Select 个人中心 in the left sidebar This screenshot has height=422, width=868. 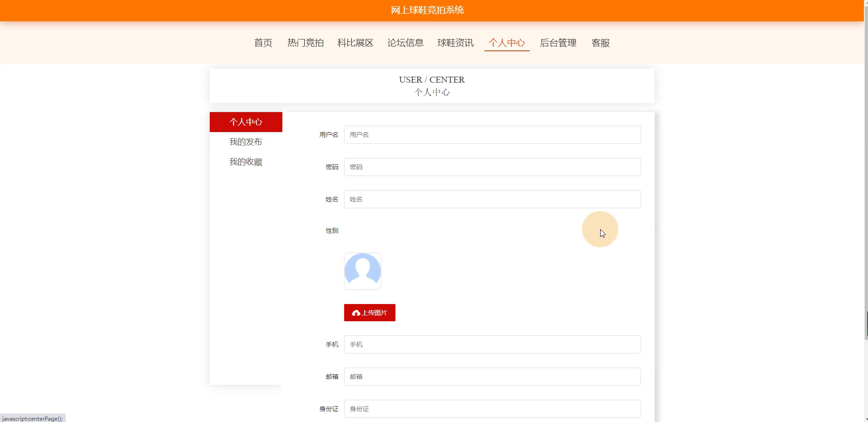click(246, 122)
